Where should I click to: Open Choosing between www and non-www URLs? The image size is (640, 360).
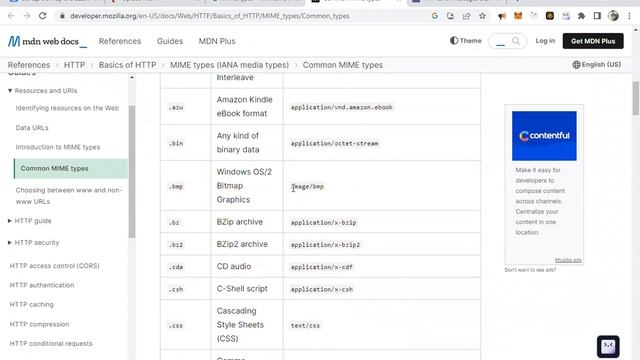(x=69, y=196)
